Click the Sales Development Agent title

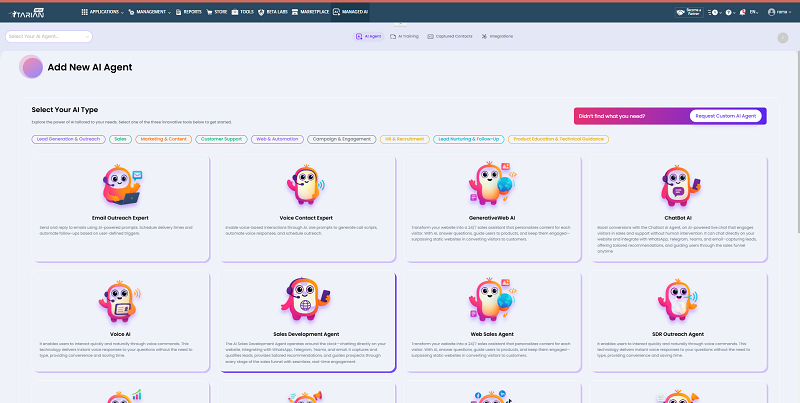(x=306, y=334)
